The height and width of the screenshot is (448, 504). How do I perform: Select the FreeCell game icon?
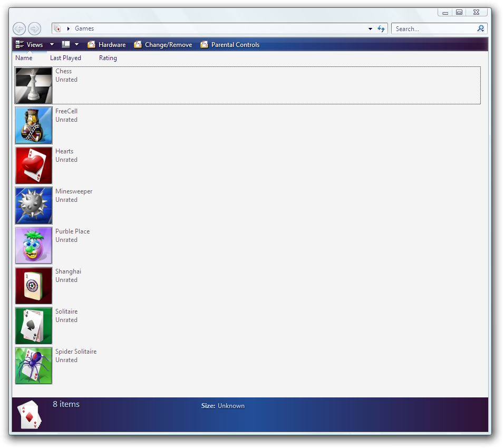[x=33, y=125]
